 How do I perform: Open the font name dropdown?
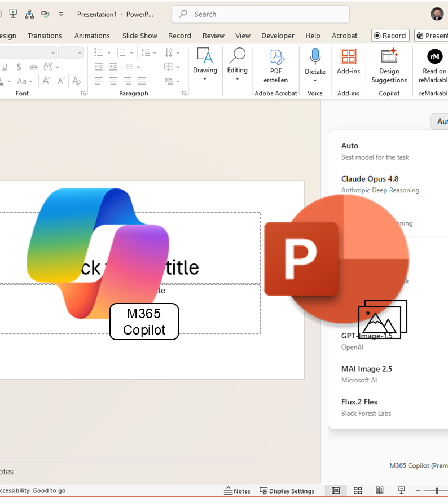pos(53,52)
